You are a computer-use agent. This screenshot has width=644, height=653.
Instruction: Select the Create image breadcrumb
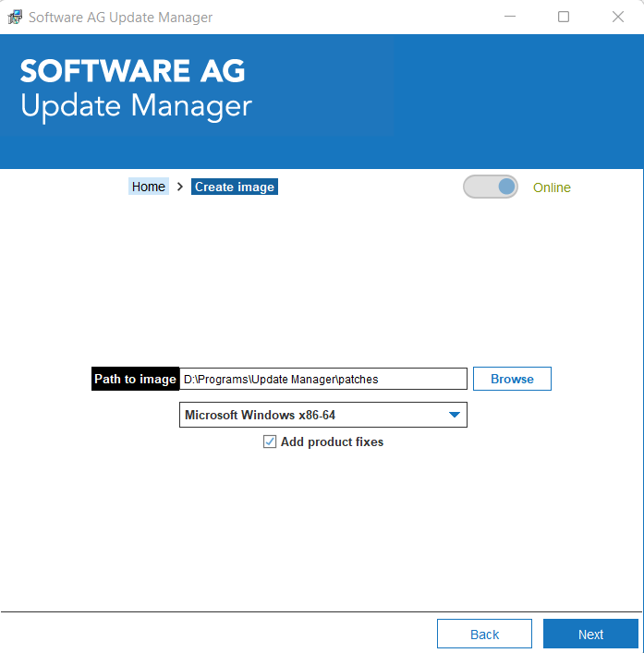click(x=235, y=187)
